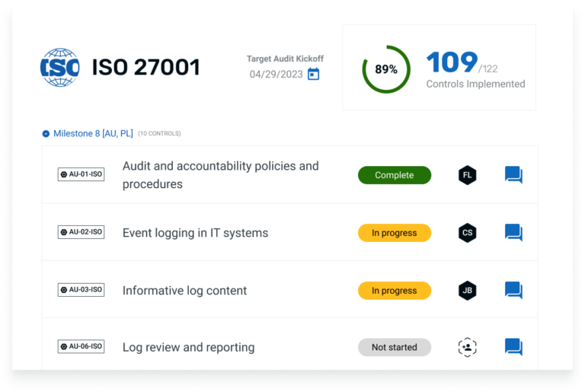585x392 pixels.
Task: Change In progress status for Informative log content
Action: pos(395,291)
